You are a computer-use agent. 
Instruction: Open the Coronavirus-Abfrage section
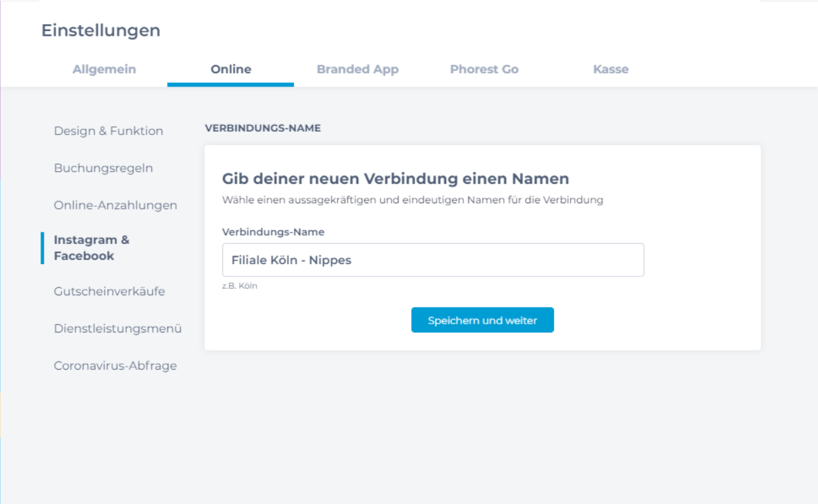point(116,366)
